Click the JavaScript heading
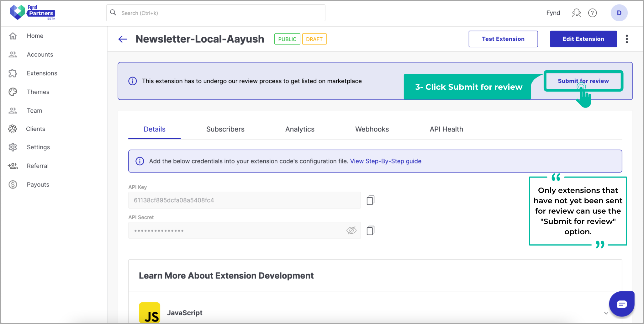Screen dimensions: 644x324 tap(185, 313)
